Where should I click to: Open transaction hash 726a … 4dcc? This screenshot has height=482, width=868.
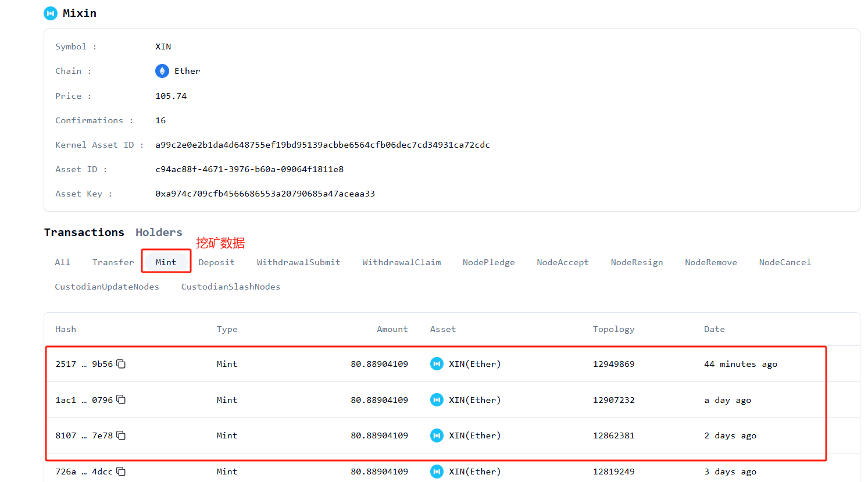(x=84, y=472)
